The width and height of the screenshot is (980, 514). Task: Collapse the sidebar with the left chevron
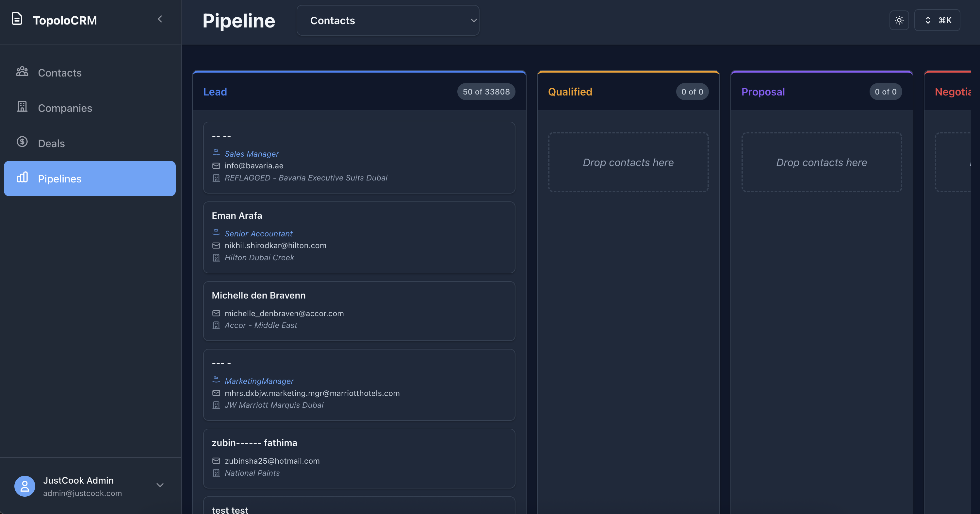click(160, 19)
